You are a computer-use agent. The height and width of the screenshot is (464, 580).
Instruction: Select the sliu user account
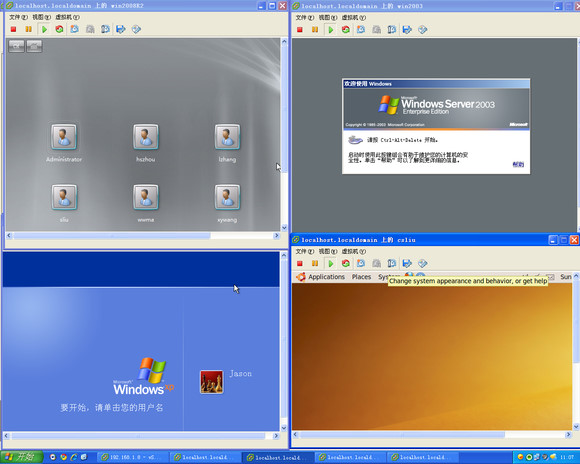(x=64, y=203)
